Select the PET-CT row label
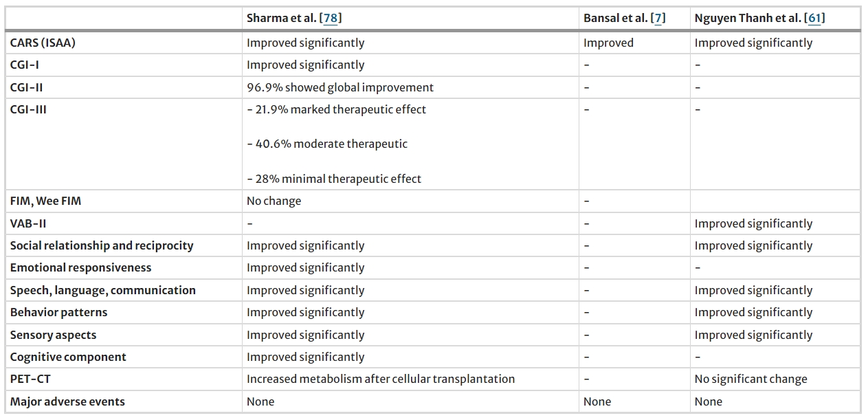 tap(30, 379)
